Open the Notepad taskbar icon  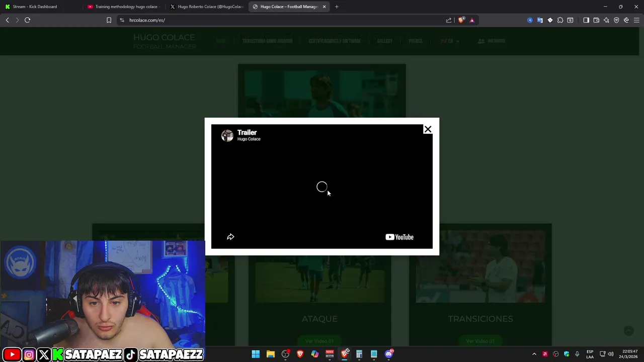[x=374, y=354]
